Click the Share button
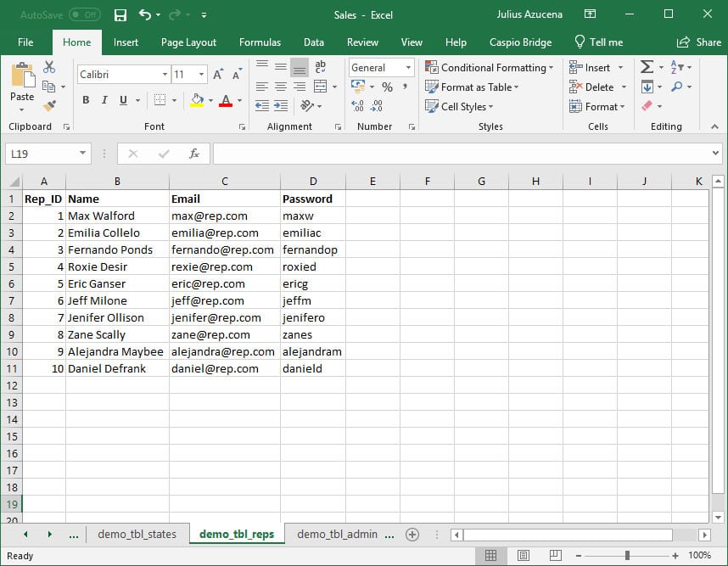 click(698, 42)
